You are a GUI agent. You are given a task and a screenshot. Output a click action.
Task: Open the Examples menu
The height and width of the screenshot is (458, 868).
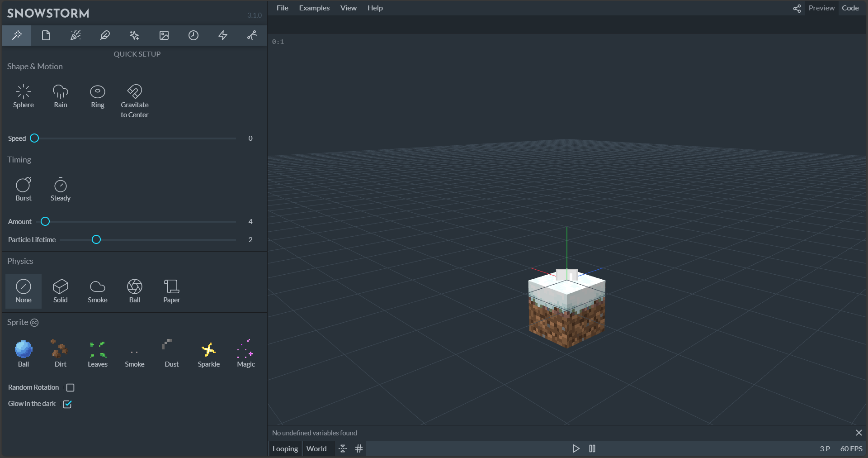pos(314,8)
